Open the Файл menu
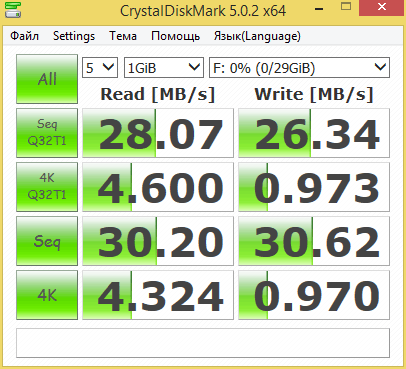The width and height of the screenshot is (406, 369). [24, 36]
